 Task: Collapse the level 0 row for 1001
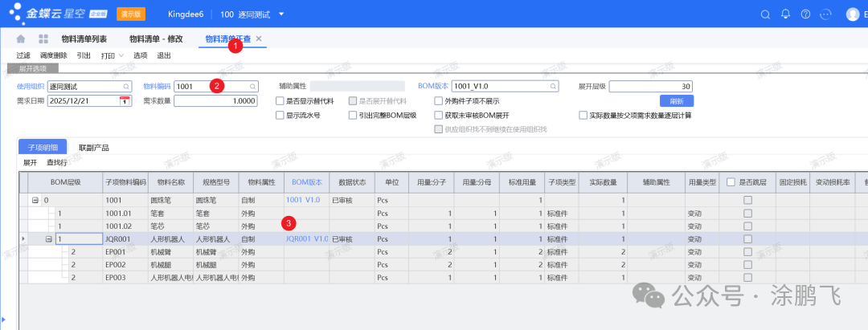pos(35,199)
